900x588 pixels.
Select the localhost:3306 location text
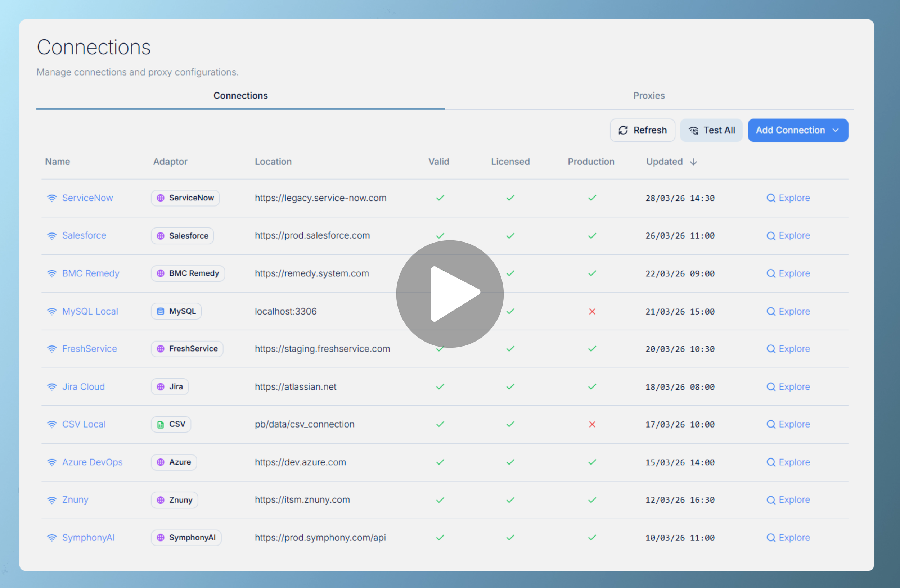(285, 311)
